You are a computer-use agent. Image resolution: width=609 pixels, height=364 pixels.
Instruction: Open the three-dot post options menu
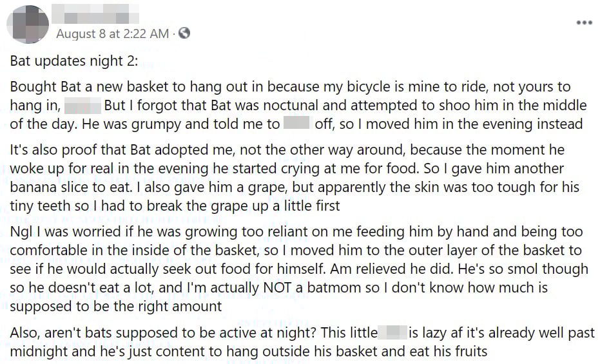(584, 23)
